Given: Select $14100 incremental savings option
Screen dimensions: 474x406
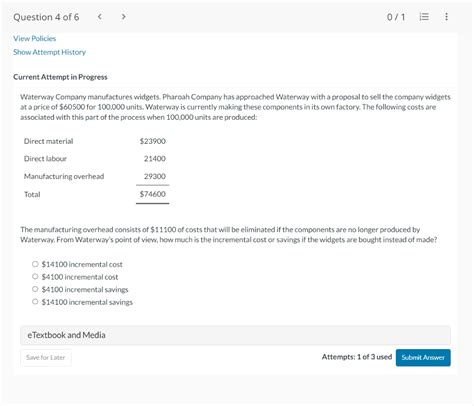Looking at the screenshot, I should (x=35, y=302).
